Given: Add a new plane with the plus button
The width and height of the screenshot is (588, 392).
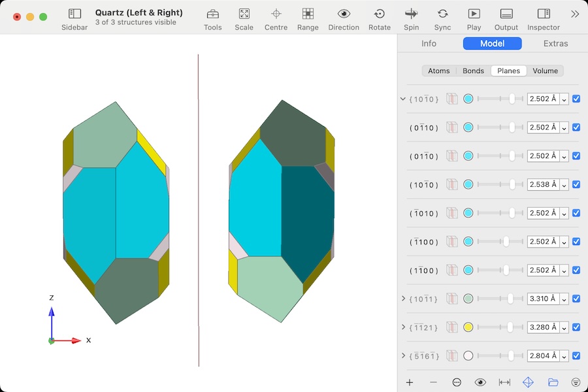Looking at the screenshot, I should [410, 382].
